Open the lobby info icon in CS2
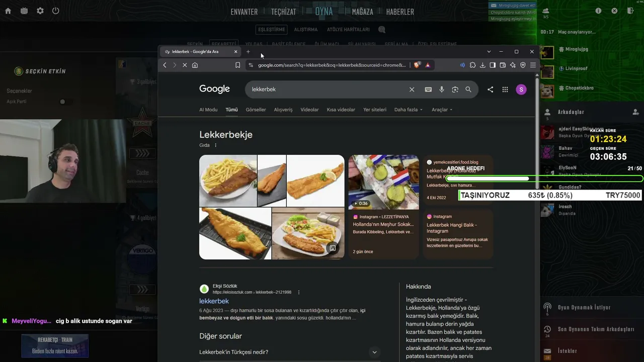644x362 pixels. click(x=598, y=11)
